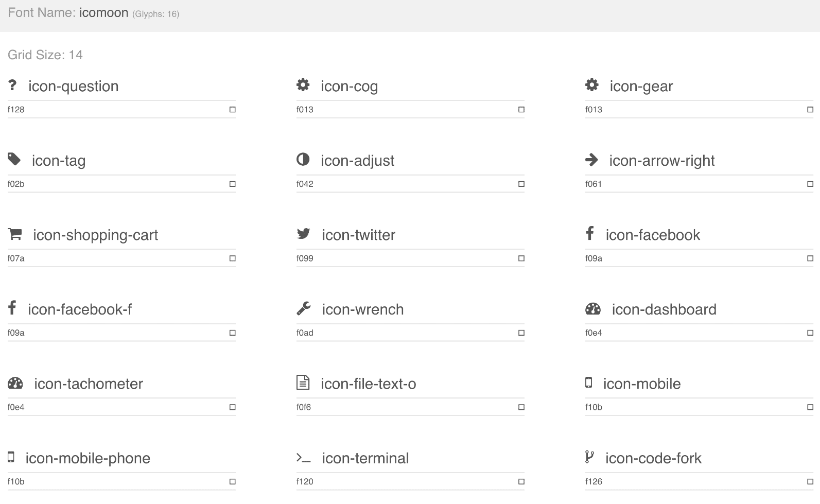This screenshot has height=504, width=820.
Task: Click the icon-shopping-cart glyph
Action: (14, 234)
